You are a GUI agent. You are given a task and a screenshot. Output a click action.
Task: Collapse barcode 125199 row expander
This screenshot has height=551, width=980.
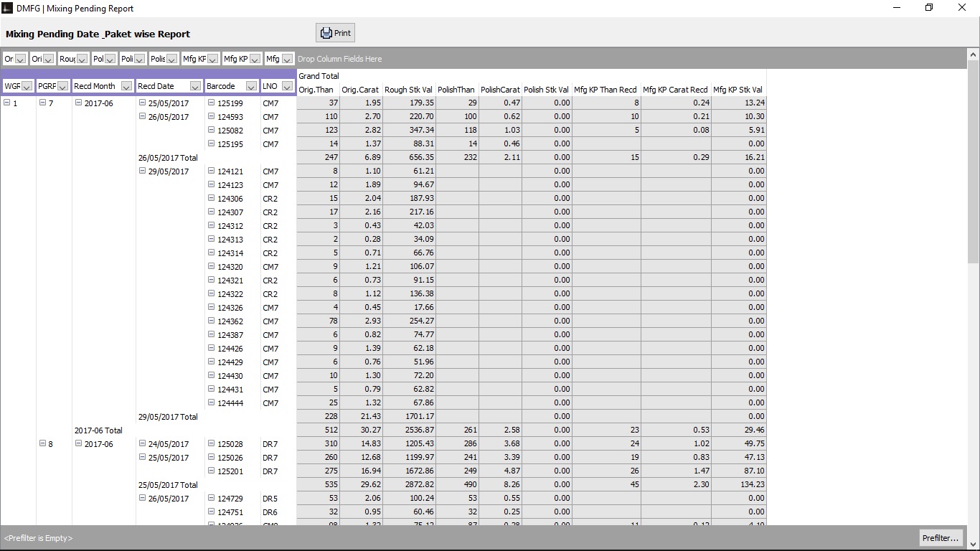click(x=212, y=103)
